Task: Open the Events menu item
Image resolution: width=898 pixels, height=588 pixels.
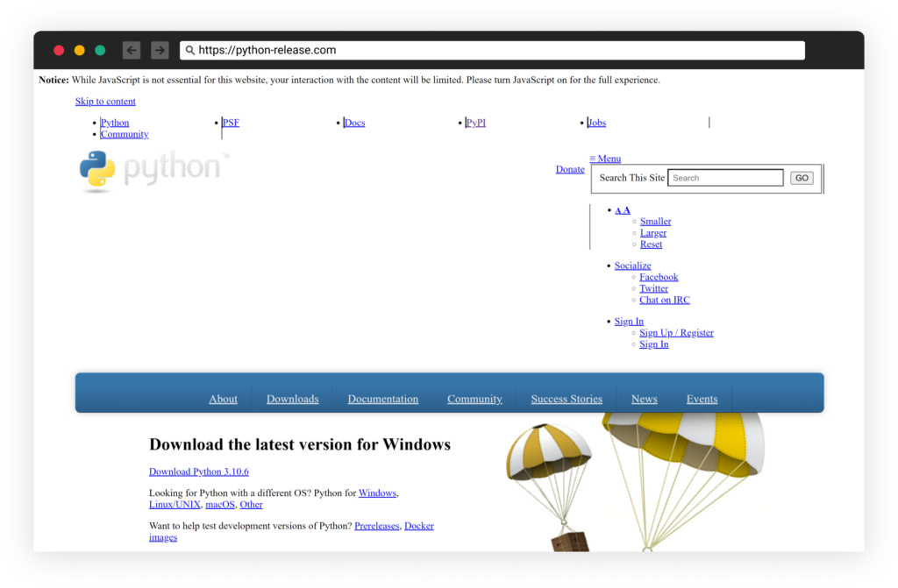Action: [702, 399]
